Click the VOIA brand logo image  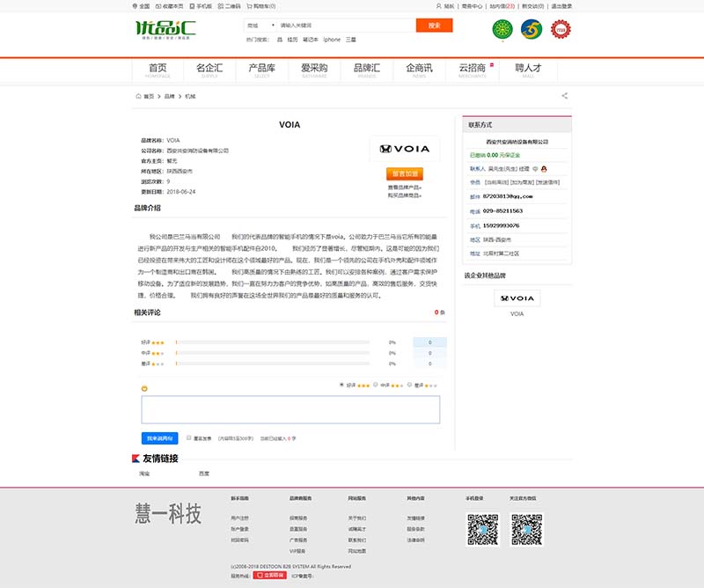point(405,149)
